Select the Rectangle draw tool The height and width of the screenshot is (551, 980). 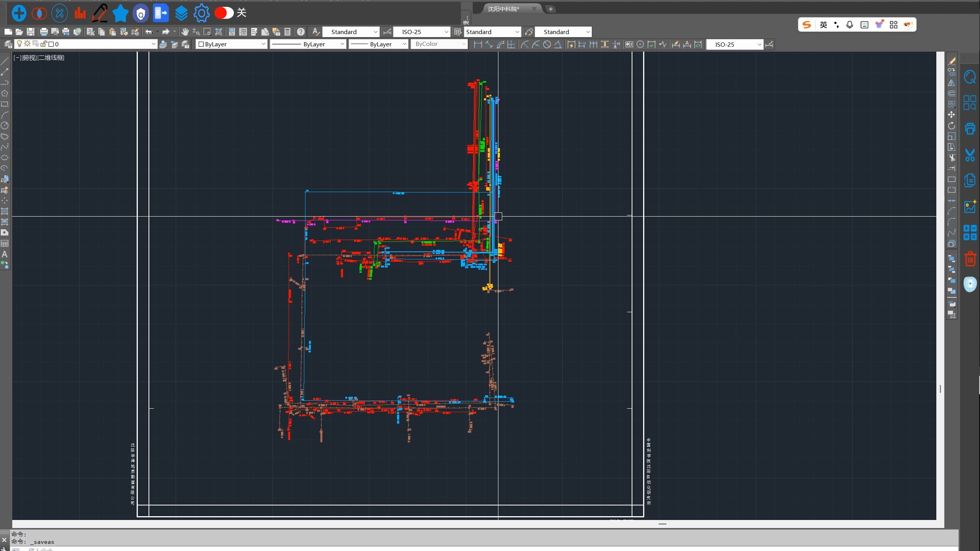point(5,104)
